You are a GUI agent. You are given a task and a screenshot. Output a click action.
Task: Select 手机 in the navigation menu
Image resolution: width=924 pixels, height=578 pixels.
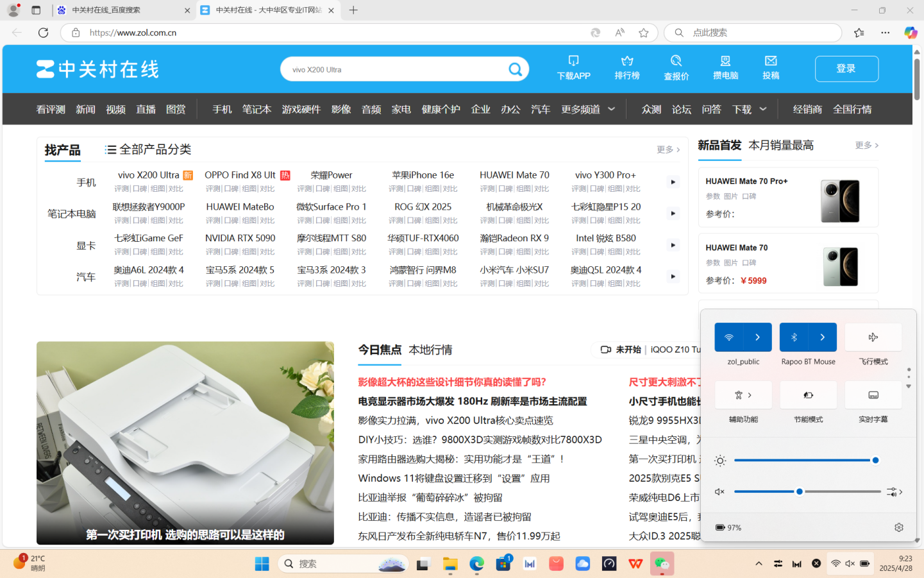pyautogui.click(x=222, y=109)
